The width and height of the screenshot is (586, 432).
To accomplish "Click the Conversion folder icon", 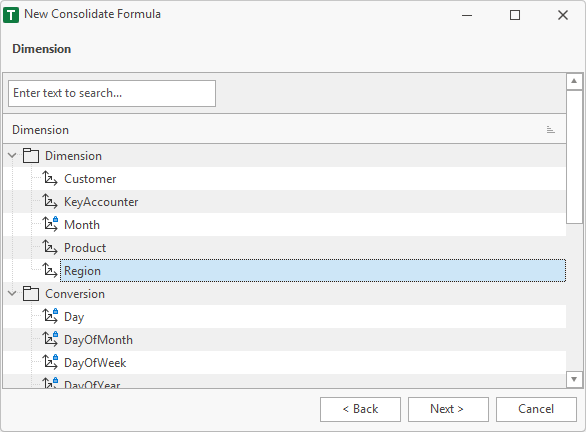I will pyautogui.click(x=31, y=293).
